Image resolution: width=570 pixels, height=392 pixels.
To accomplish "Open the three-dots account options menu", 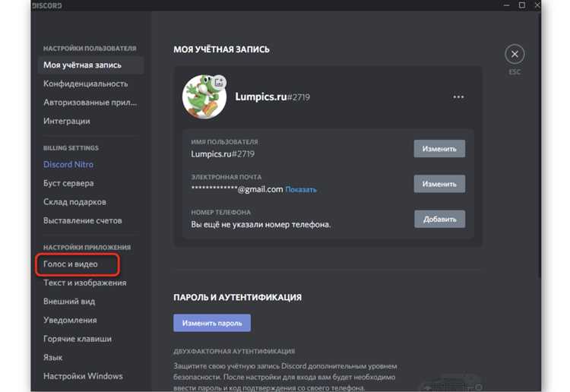I will coord(458,97).
